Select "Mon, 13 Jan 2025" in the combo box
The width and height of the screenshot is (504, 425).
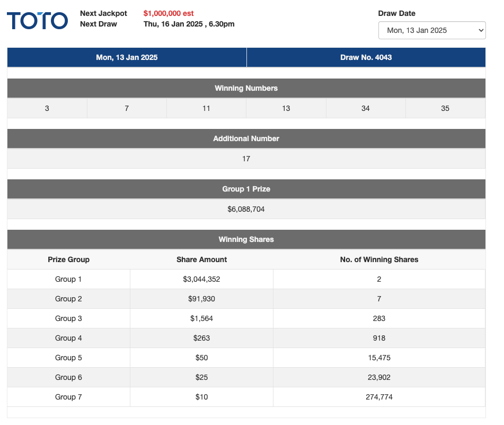click(431, 30)
